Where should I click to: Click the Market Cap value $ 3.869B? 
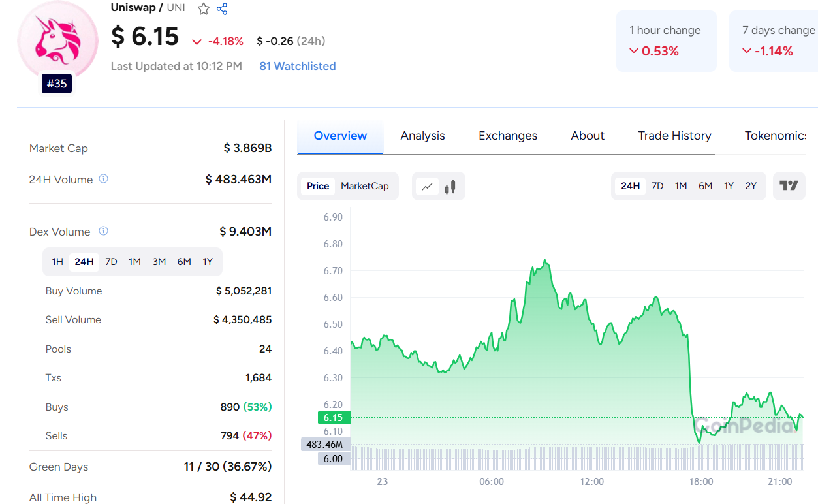[247, 148]
